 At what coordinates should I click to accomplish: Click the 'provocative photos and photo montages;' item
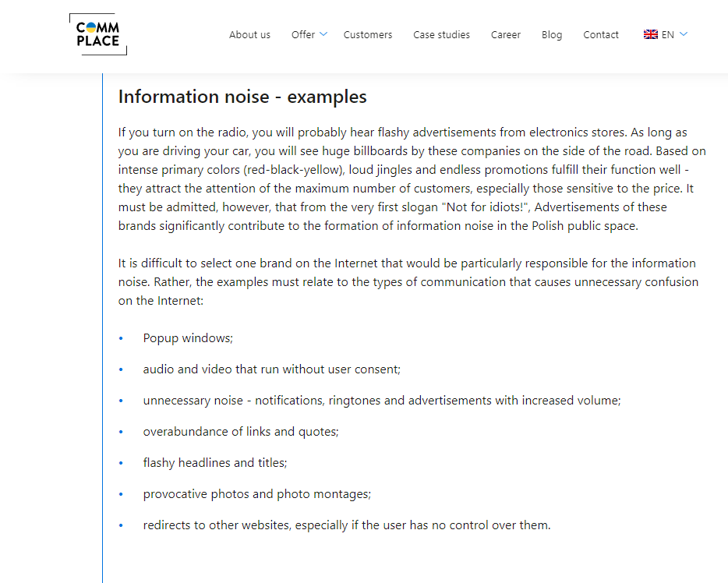tap(257, 494)
